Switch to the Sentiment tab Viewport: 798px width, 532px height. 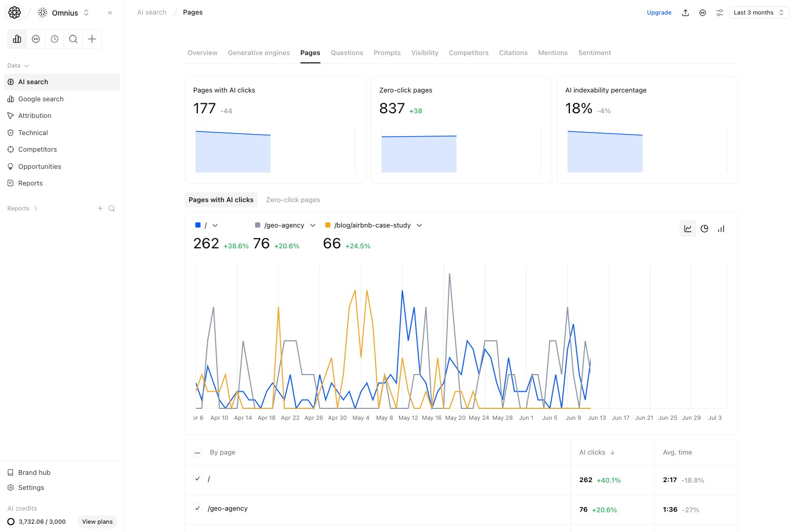point(594,53)
